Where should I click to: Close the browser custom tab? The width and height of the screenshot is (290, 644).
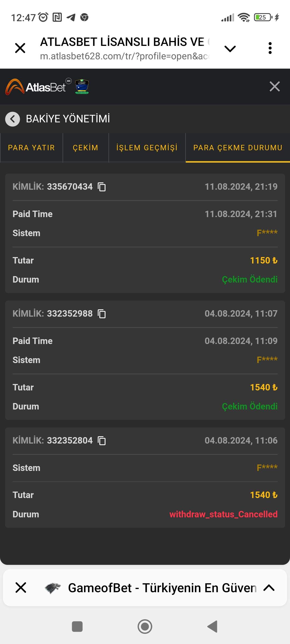point(20,48)
